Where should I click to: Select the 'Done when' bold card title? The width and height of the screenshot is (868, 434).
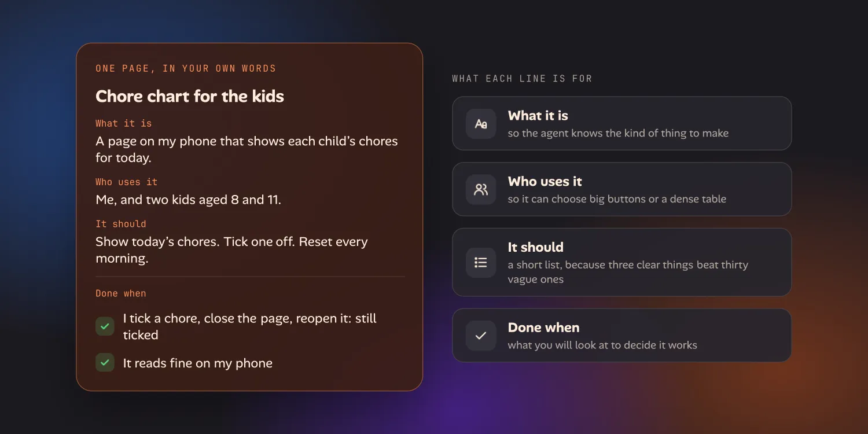point(543,328)
